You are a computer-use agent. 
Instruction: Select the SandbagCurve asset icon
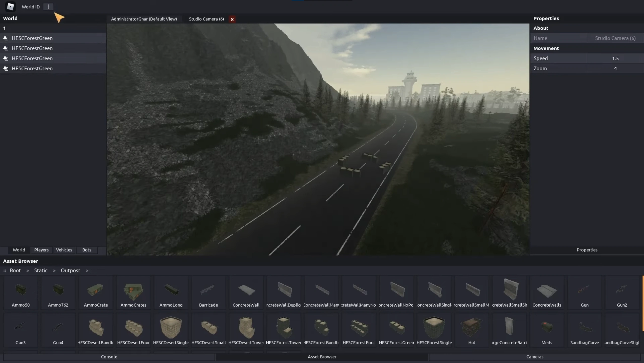pos(584,327)
